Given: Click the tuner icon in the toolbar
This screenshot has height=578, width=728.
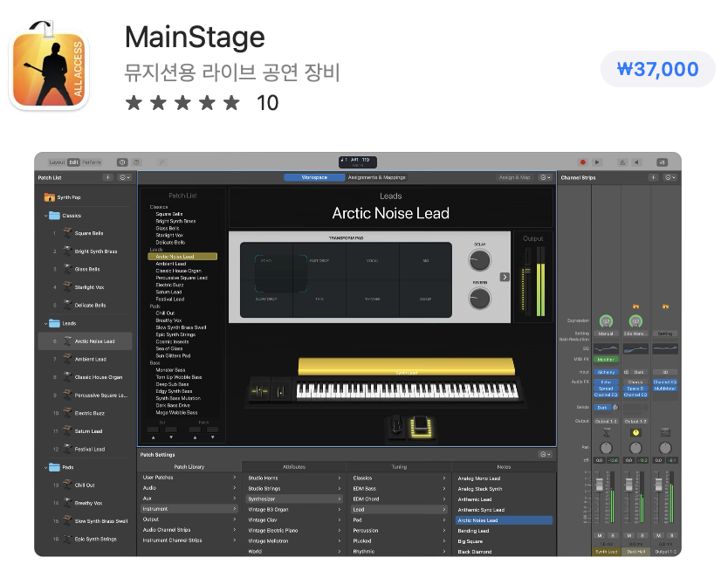Looking at the screenshot, I should pyautogui.click(x=622, y=162).
